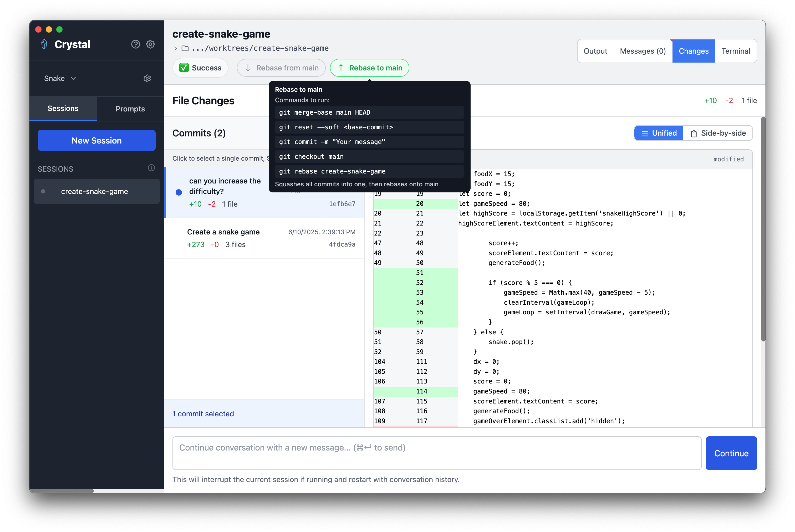Toggle selection dot of difficulty commit
Image resolution: width=795 pixels, height=532 pixels.
[x=179, y=192]
